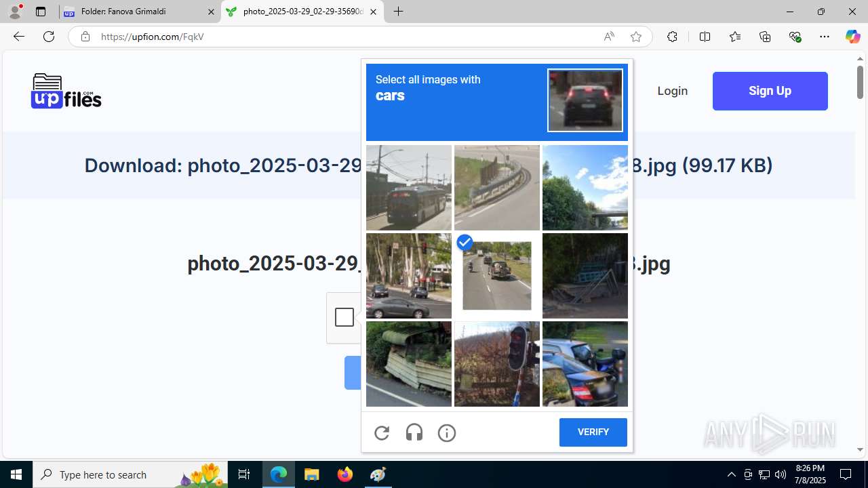Open the Edge profile icon

click(15, 12)
